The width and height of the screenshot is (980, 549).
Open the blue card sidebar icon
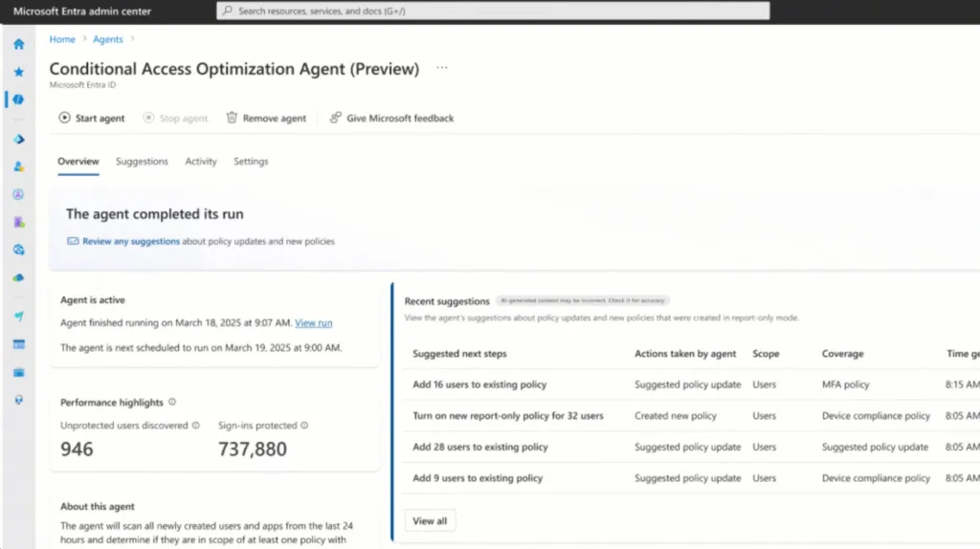(19, 372)
